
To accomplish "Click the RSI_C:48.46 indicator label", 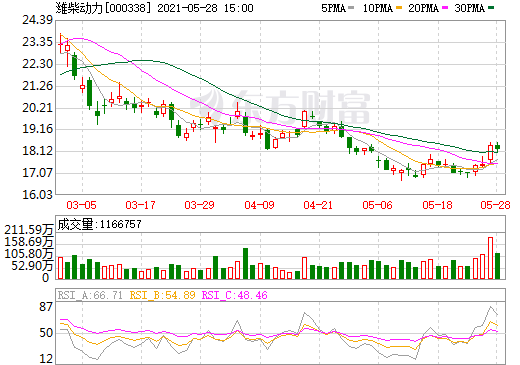I will click(x=235, y=295).
